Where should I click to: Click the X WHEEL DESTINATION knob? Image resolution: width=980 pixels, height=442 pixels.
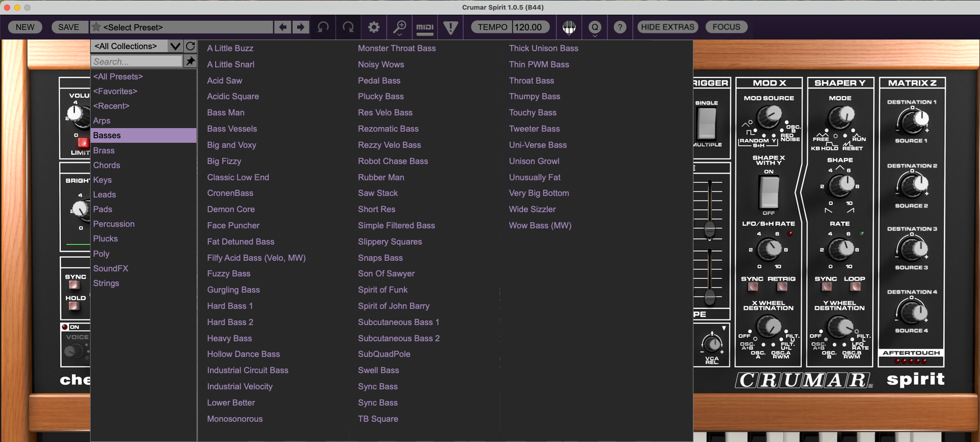[x=768, y=327]
